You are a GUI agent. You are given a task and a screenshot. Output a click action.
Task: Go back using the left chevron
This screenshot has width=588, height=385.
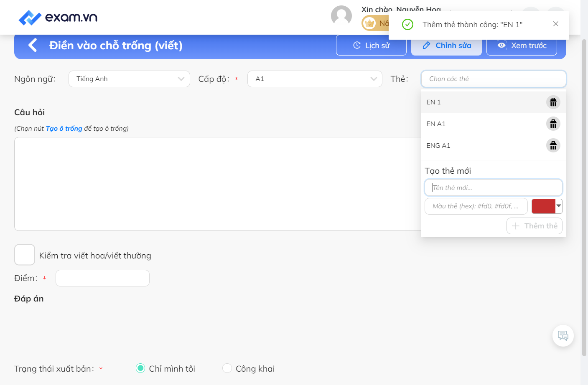(33, 45)
